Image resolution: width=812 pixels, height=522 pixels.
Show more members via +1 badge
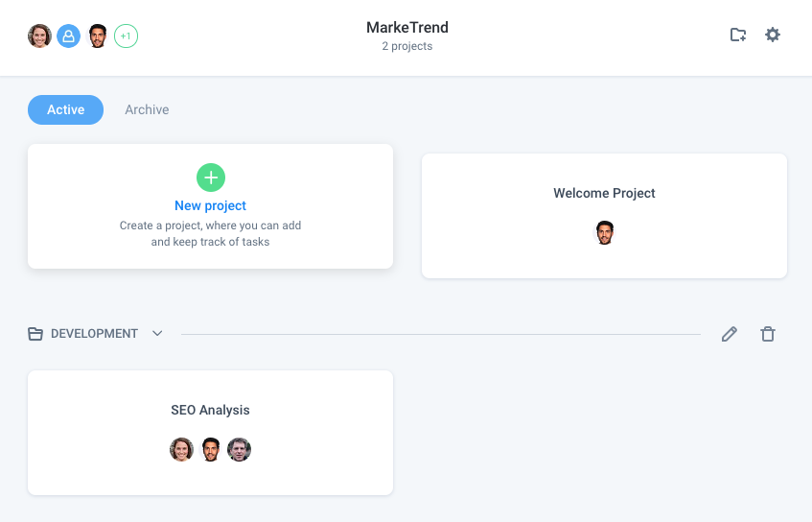coord(126,36)
